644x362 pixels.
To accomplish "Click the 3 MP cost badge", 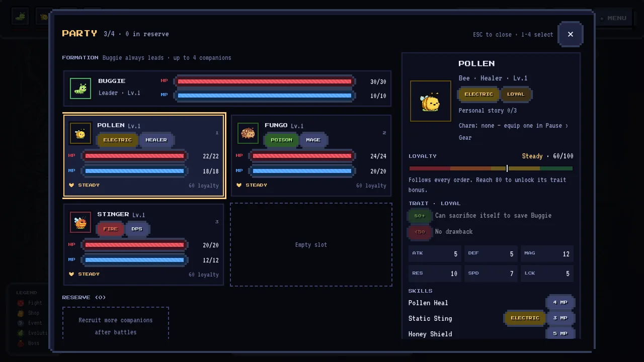I will tap(560, 318).
